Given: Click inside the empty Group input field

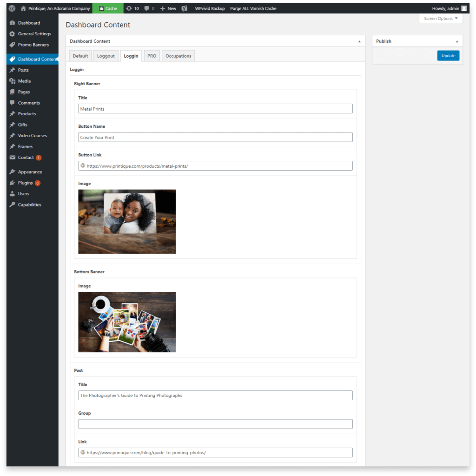Looking at the screenshot, I should click(215, 423).
